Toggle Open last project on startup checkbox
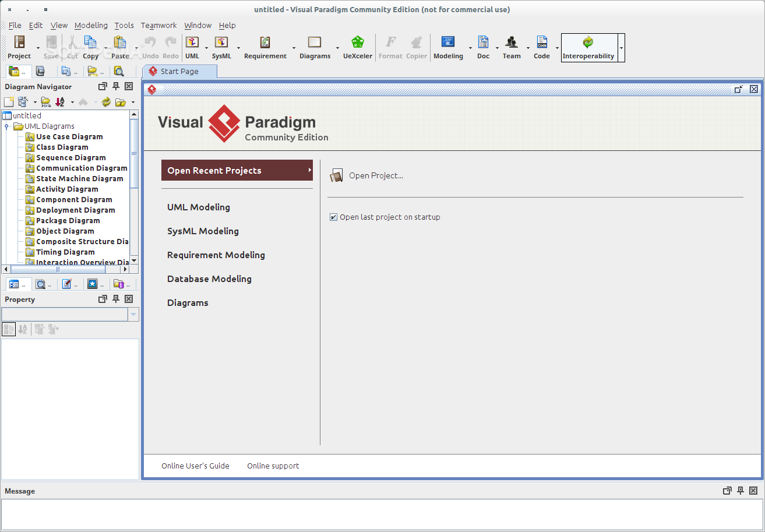The image size is (765, 532). [x=333, y=217]
